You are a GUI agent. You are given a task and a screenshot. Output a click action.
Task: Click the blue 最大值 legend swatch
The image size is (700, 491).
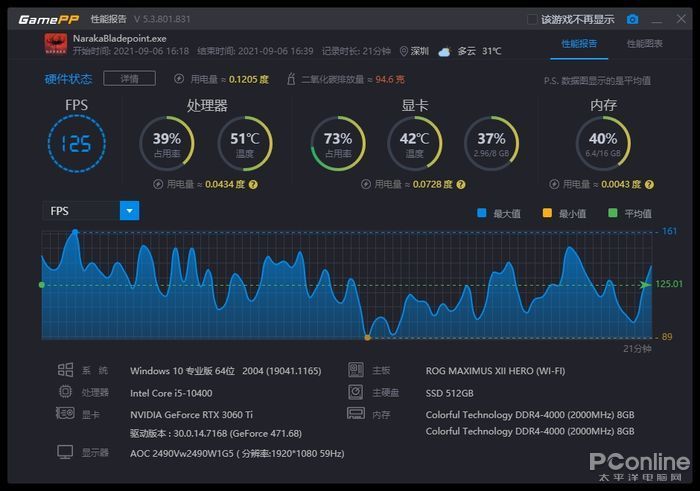pyautogui.click(x=482, y=213)
